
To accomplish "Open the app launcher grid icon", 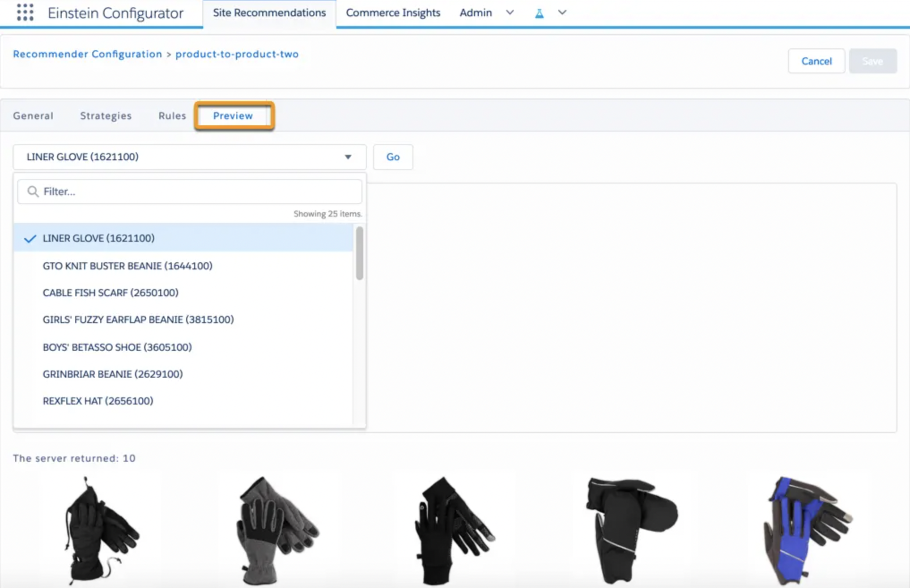I will (x=25, y=13).
